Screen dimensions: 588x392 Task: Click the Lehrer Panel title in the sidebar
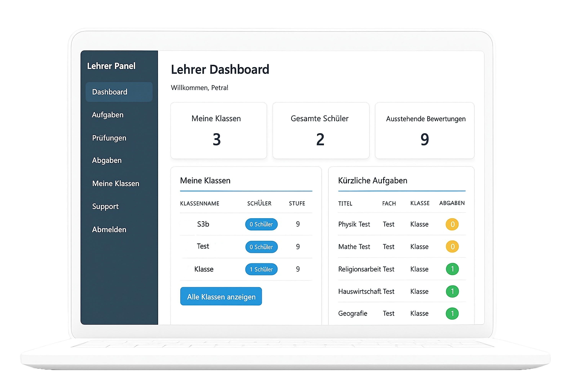(x=112, y=66)
